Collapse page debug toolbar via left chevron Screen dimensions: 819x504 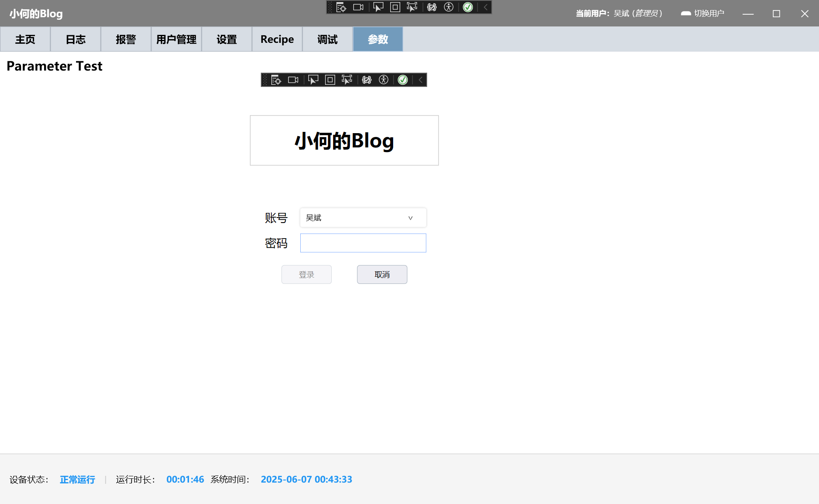pos(420,80)
